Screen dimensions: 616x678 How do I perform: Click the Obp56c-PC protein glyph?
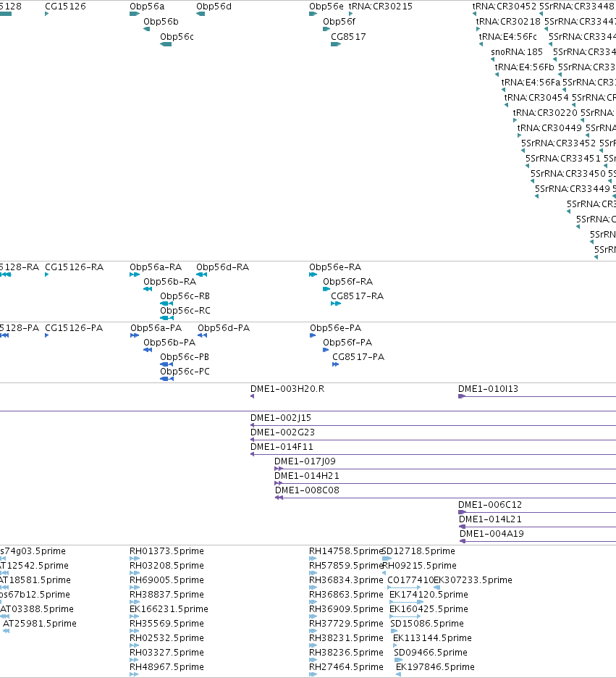[166, 379]
